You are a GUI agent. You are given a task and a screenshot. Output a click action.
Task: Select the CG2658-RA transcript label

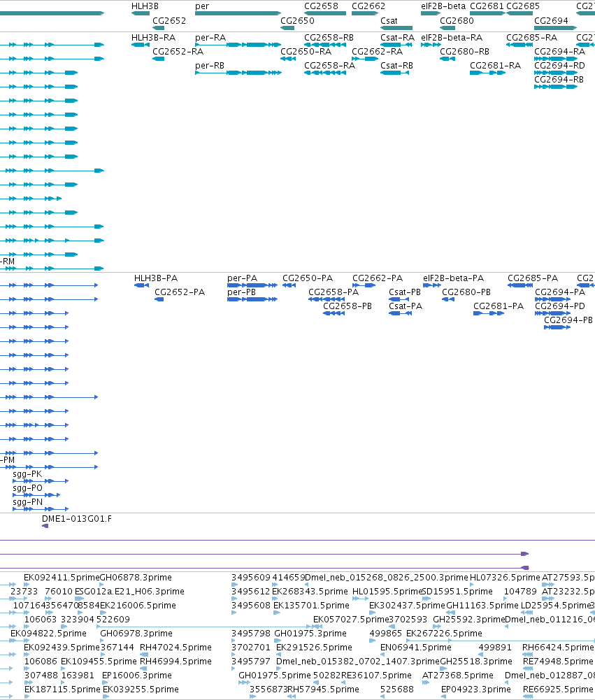(329, 66)
